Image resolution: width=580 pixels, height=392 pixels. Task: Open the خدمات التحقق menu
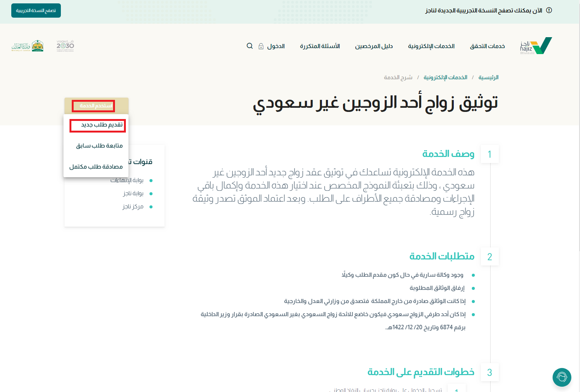(487, 46)
